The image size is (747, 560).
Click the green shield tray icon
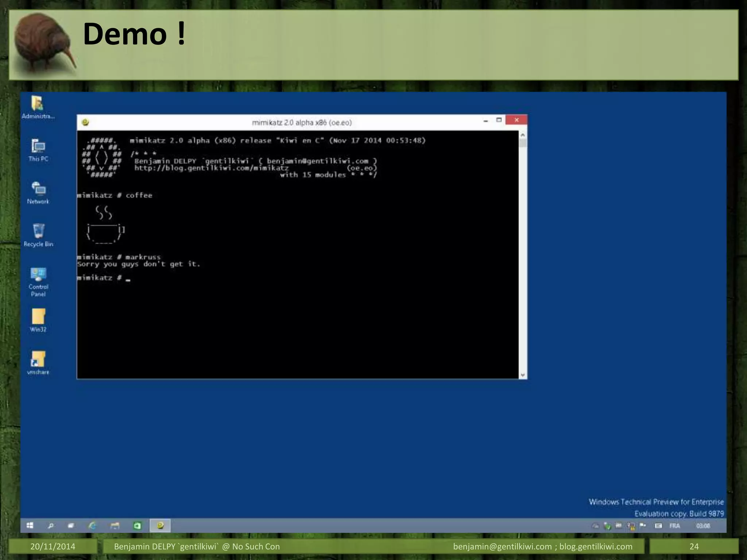click(607, 526)
